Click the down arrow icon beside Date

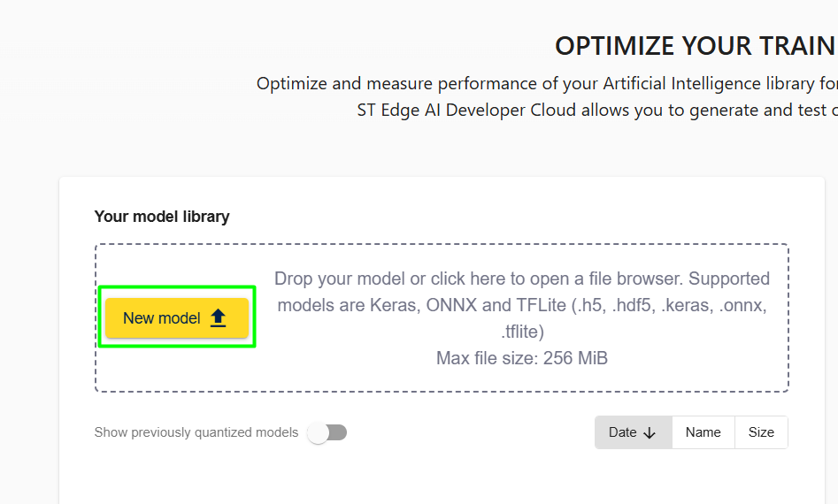tap(650, 432)
